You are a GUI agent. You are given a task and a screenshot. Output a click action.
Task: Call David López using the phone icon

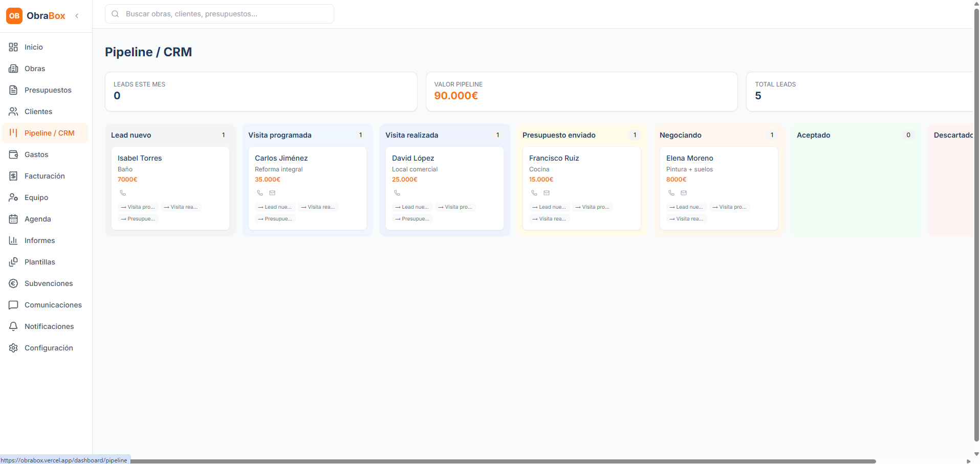click(x=397, y=193)
